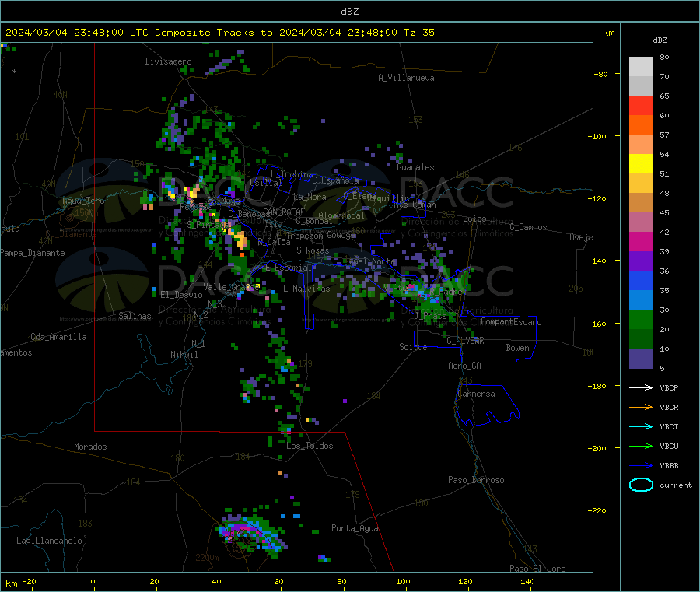
Task: Click the orange VBCR arrow legend icon
Action: tap(641, 407)
